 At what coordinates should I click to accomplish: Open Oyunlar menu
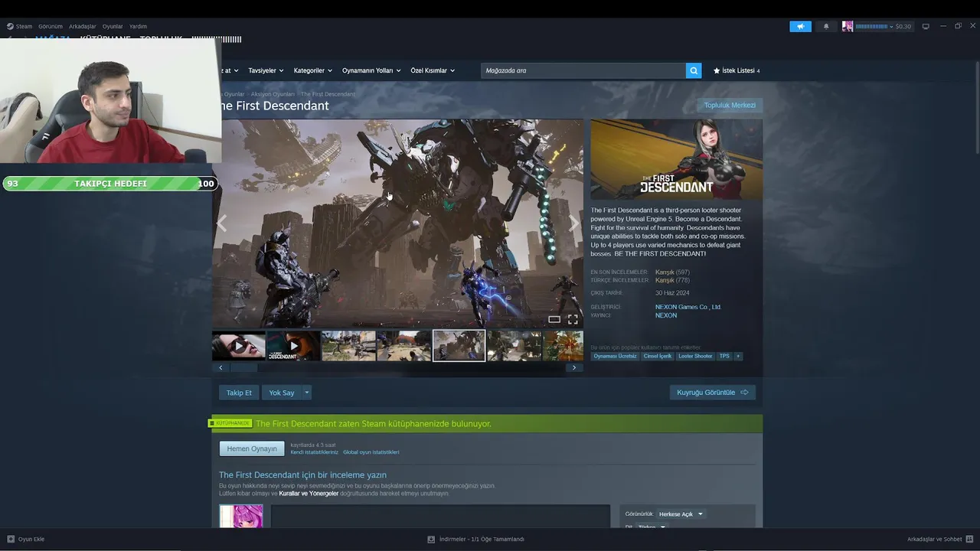(x=113, y=26)
